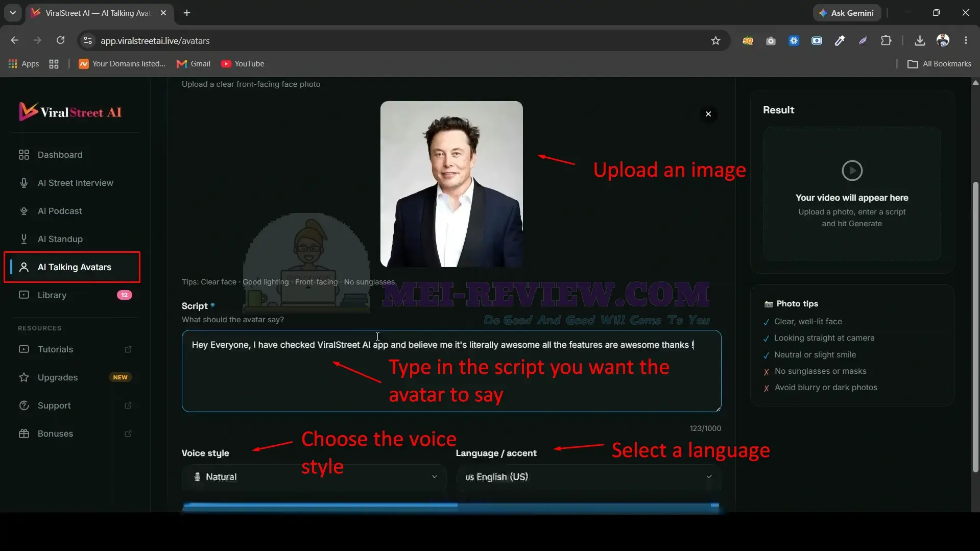
Task: Click the Tutorials external-link icon
Action: click(128, 349)
